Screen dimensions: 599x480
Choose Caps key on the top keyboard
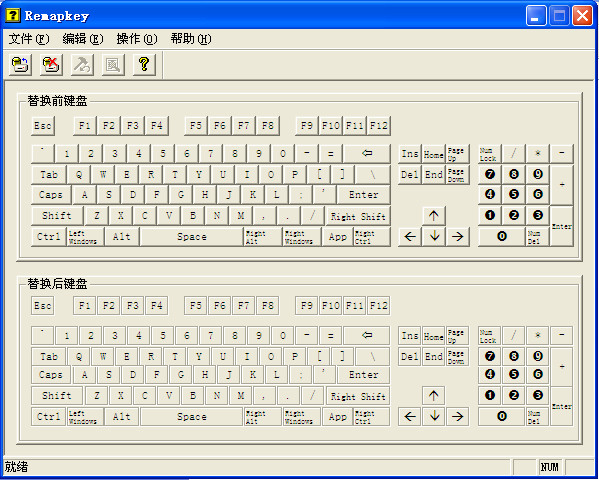(51, 195)
